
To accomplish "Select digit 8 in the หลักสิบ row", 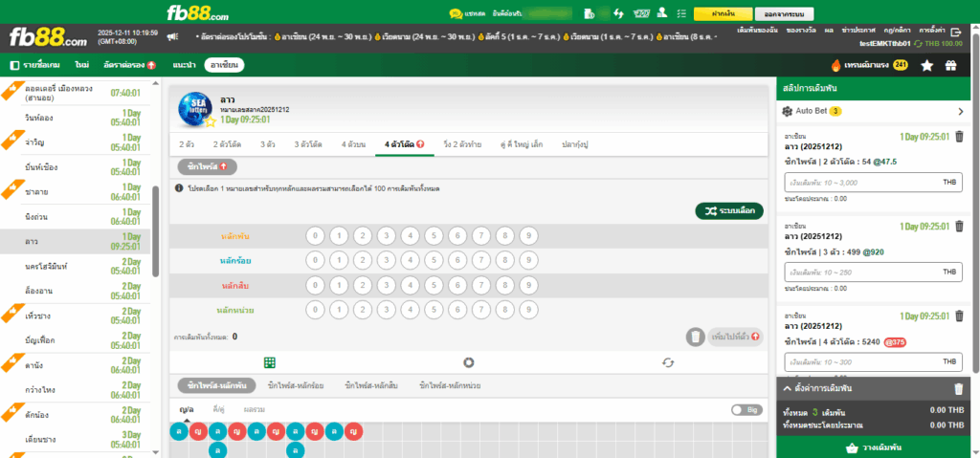I will coord(505,286).
